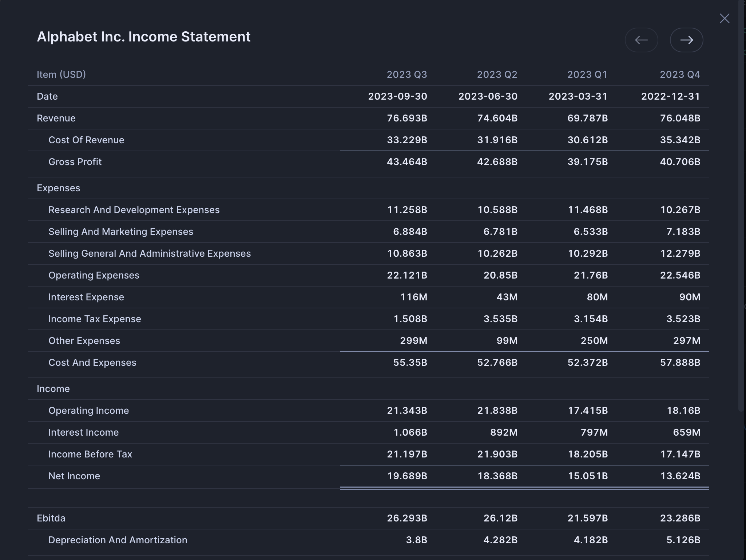Click the Item (USD) header

click(61, 75)
